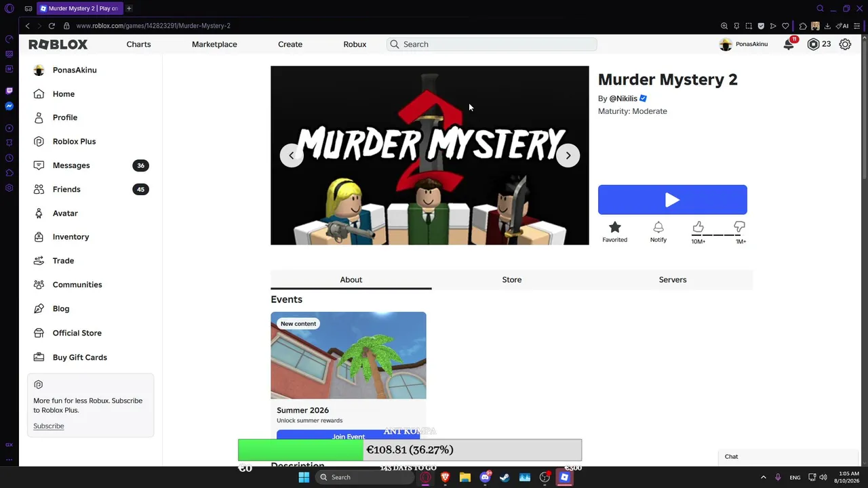
Task: Switch to the Store tab
Action: 512,280
